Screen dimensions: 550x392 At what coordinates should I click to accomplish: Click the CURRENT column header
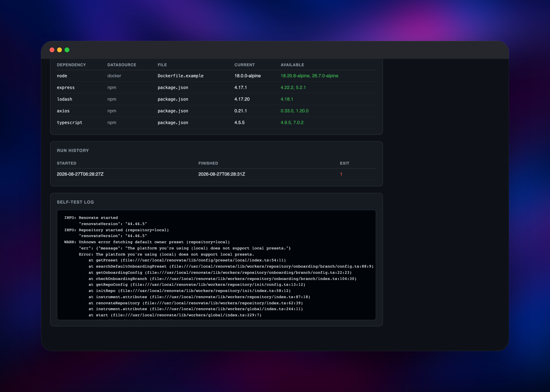[x=244, y=65]
